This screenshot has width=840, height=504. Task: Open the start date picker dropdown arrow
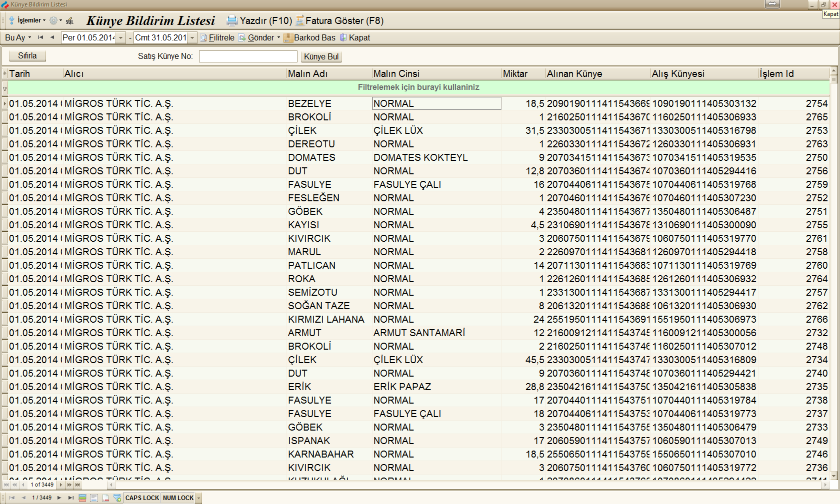pos(120,38)
